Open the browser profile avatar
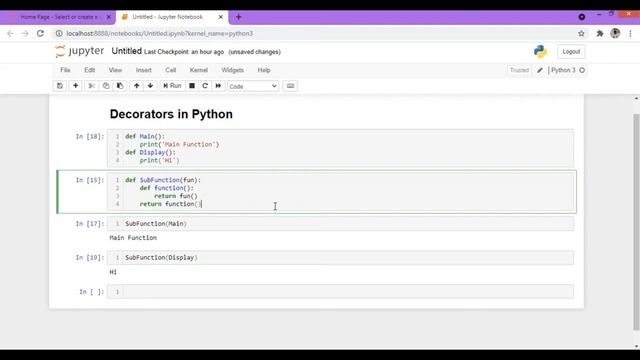Viewport: 640px width, 360px height. coord(615,33)
